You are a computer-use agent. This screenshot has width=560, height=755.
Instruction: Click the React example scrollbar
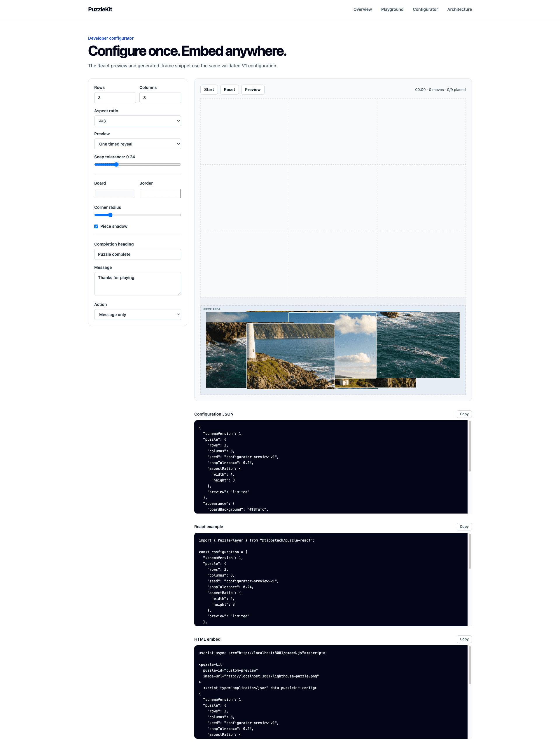point(470,551)
